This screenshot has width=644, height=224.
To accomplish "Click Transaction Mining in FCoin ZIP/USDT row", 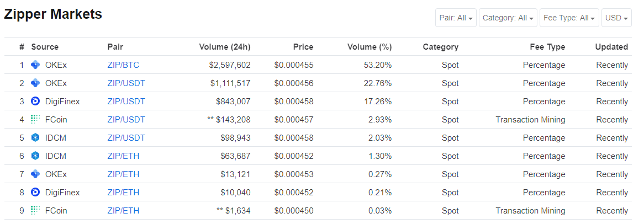I will 530,119.
